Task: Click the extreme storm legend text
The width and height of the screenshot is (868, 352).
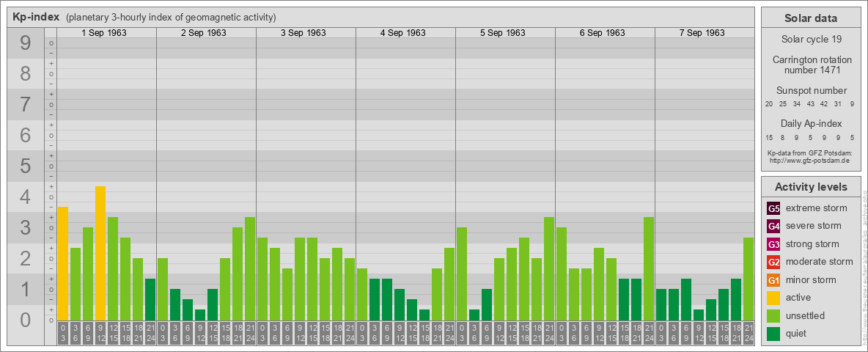Action: (817, 208)
